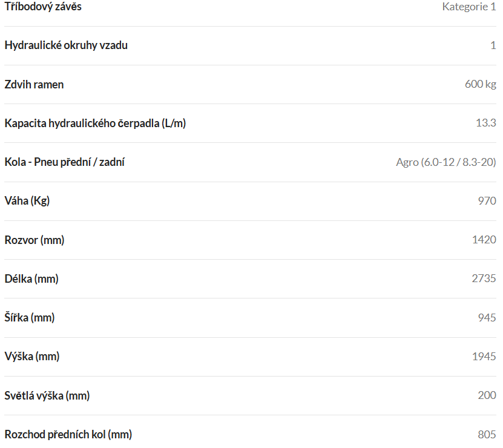Click the Světlá výška (mm) label
Viewport: 503px width, 448px height.
(x=47, y=396)
